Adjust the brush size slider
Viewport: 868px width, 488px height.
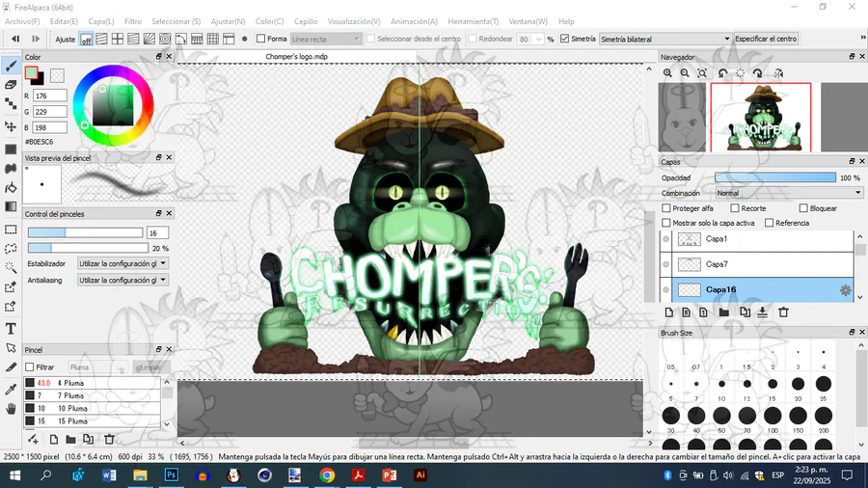click(x=85, y=233)
